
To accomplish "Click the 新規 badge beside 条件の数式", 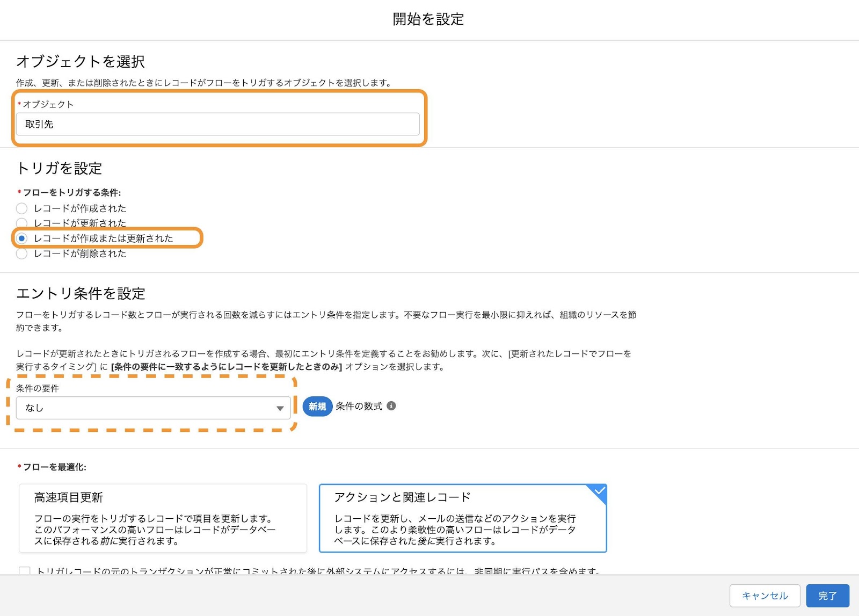I will [x=317, y=407].
